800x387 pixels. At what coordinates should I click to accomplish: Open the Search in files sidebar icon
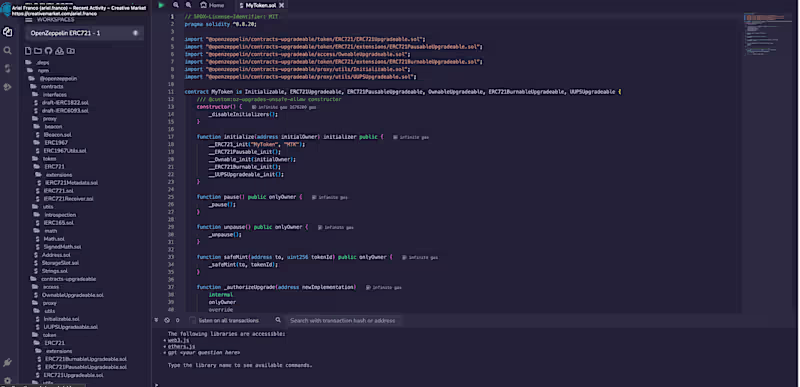8,50
